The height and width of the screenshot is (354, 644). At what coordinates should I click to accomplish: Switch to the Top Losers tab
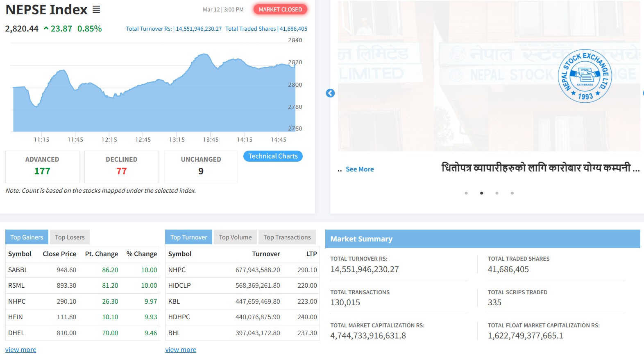coord(70,237)
